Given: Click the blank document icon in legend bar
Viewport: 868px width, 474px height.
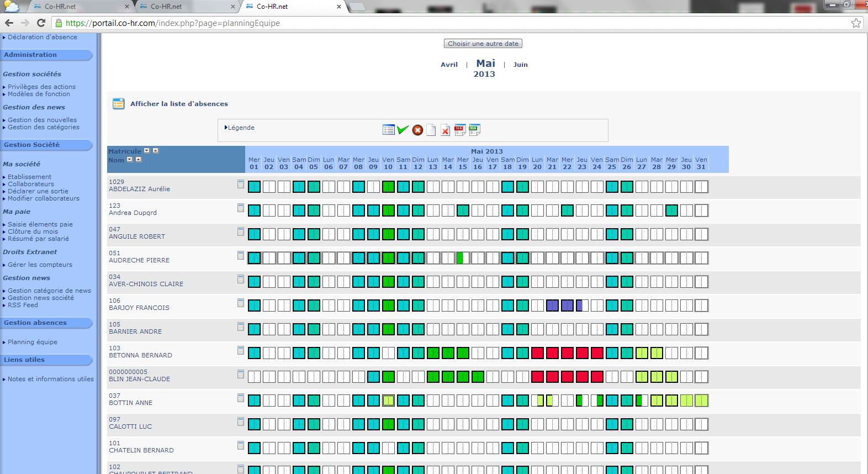Looking at the screenshot, I should (x=431, y=130).
